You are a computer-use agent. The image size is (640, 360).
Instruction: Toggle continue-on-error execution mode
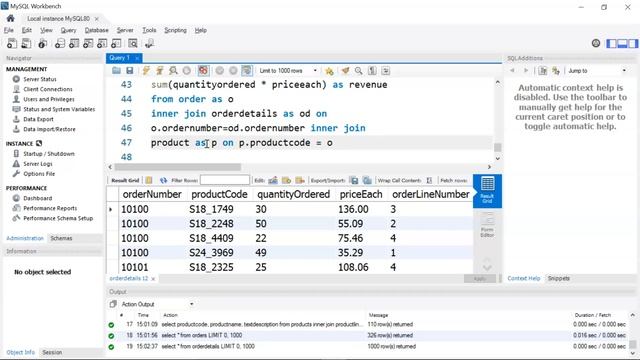coord(203,71)
